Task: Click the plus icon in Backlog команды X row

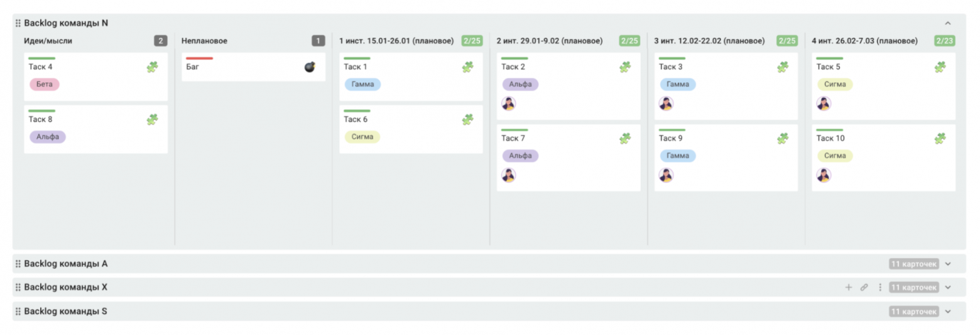Action: [x=849, y=287]
